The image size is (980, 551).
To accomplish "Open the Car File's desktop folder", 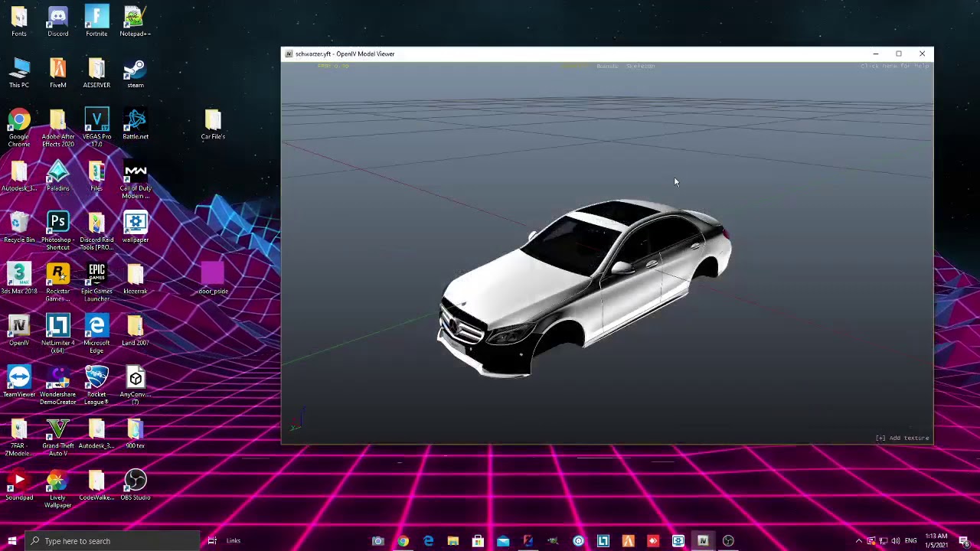I will pos(213,125).
